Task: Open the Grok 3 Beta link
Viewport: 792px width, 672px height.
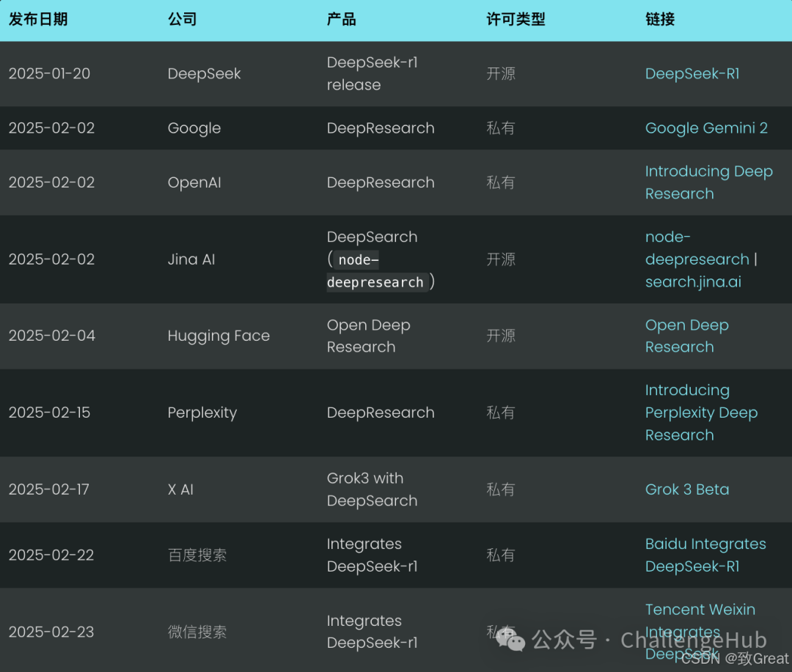Action: 686,489
